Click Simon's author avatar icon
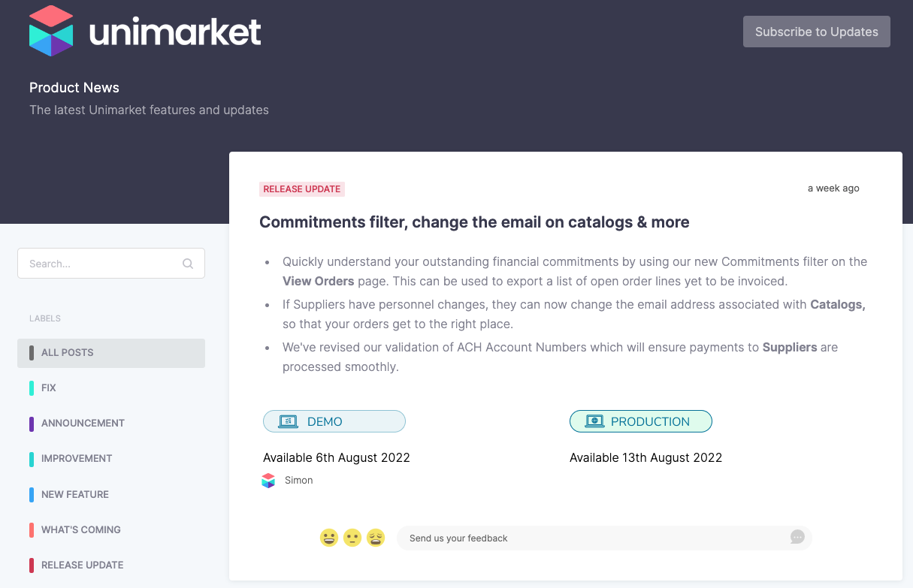Image resolution: width=913 pixels, height=588 pixels. [x=268, y=481]
